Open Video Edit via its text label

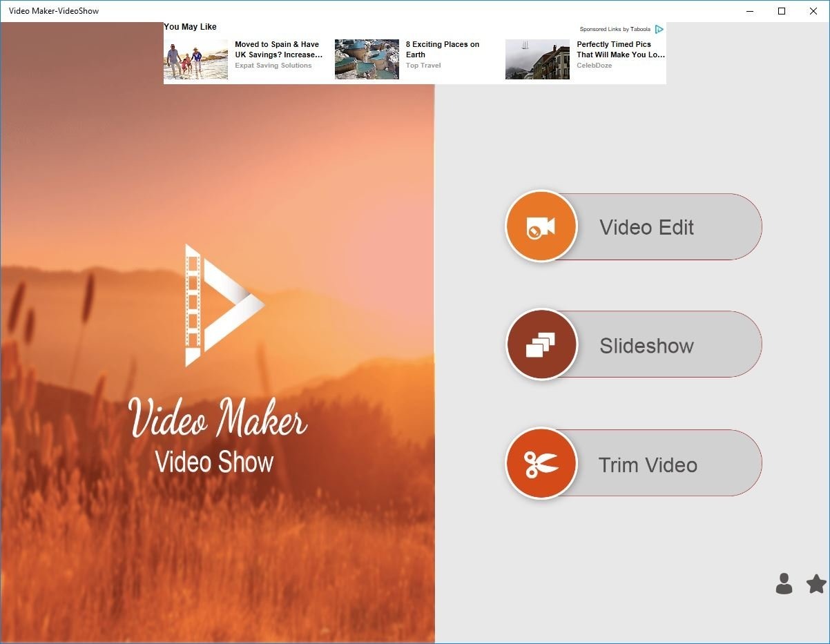tap(646, 227)
